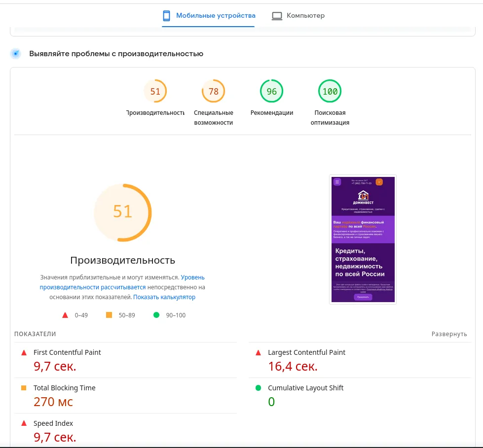Click the Total Blocking Time label
Viewport: 483px width, 448px height.
[x=64, y=388]
